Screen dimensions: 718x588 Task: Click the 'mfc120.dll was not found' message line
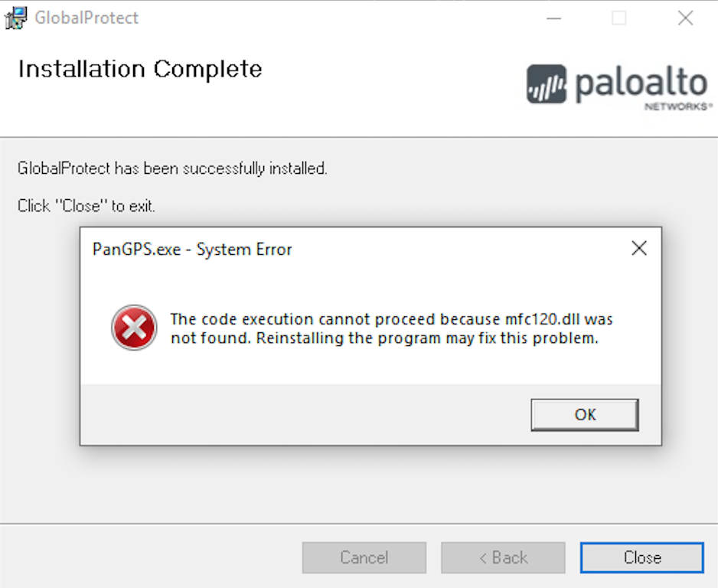[x=391, y=318]
